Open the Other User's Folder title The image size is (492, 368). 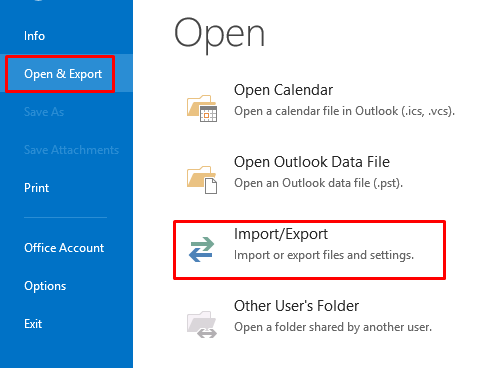[x=296, y=306]
